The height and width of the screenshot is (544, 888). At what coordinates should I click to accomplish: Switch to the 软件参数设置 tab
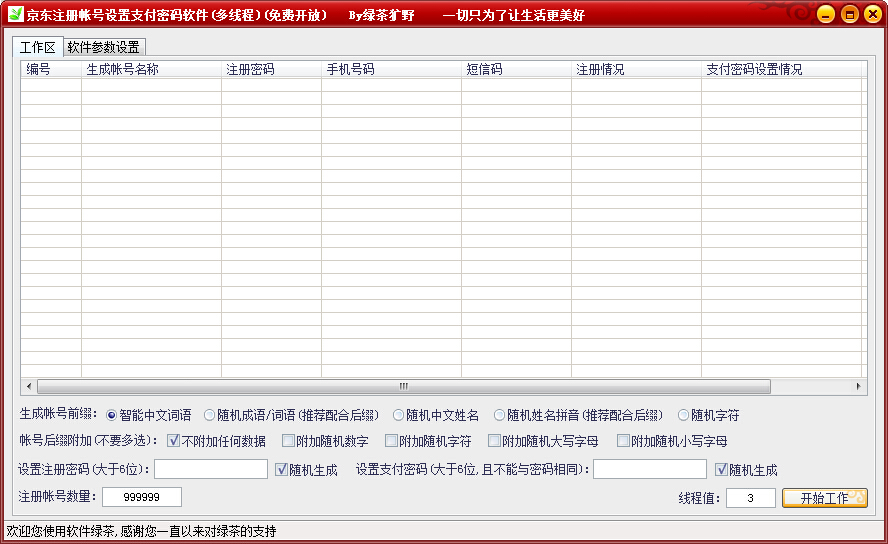[x=104, y=47]
